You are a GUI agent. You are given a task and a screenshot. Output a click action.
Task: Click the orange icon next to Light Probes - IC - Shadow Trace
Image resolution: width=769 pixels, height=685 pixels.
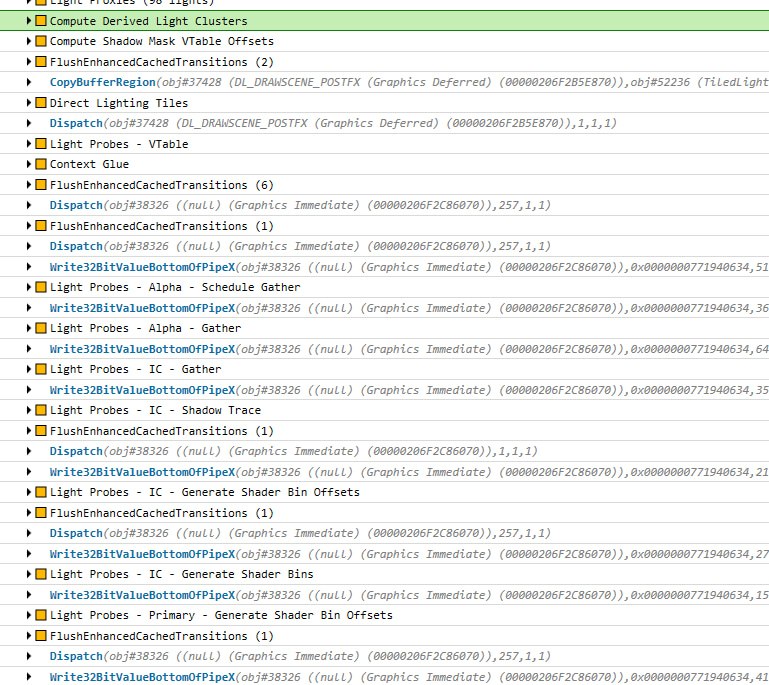[x=41, y=410]
